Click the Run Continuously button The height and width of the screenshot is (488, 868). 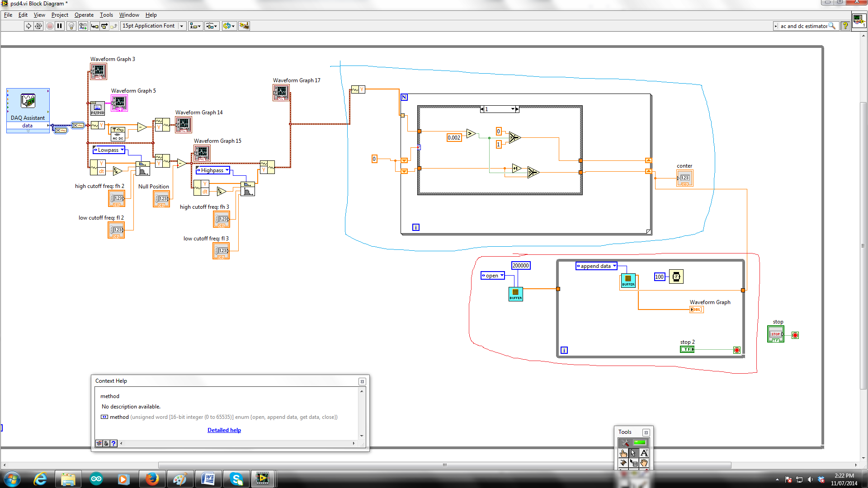click(38, 26)
